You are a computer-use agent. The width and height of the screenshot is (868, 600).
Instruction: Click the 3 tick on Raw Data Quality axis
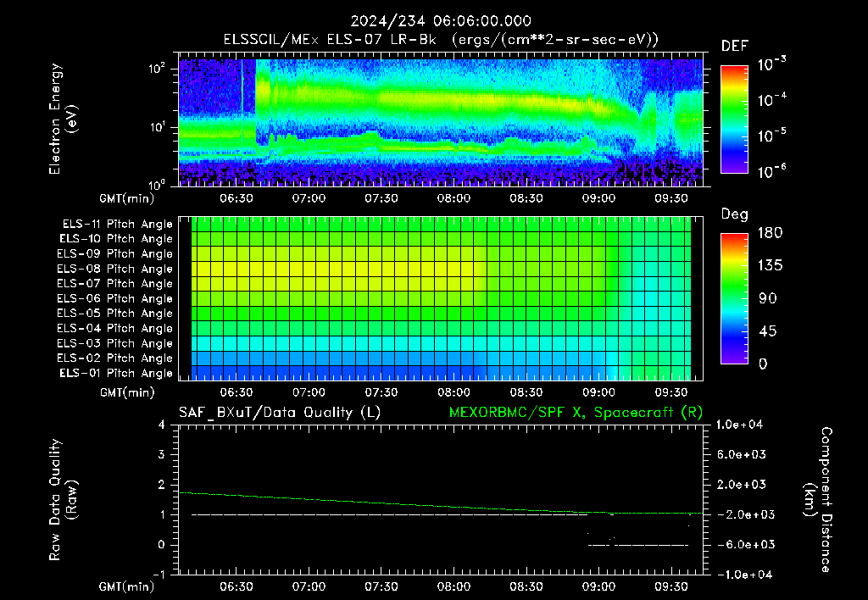(162, 454)
